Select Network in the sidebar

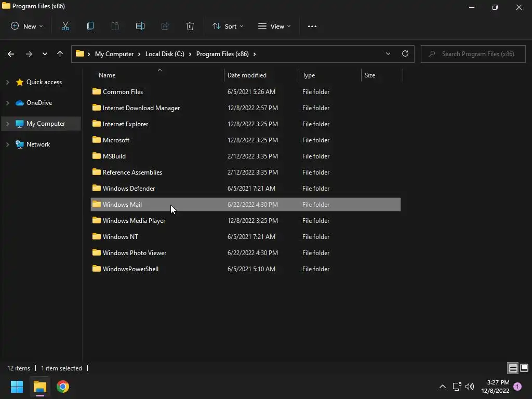[x=38, y=144]
